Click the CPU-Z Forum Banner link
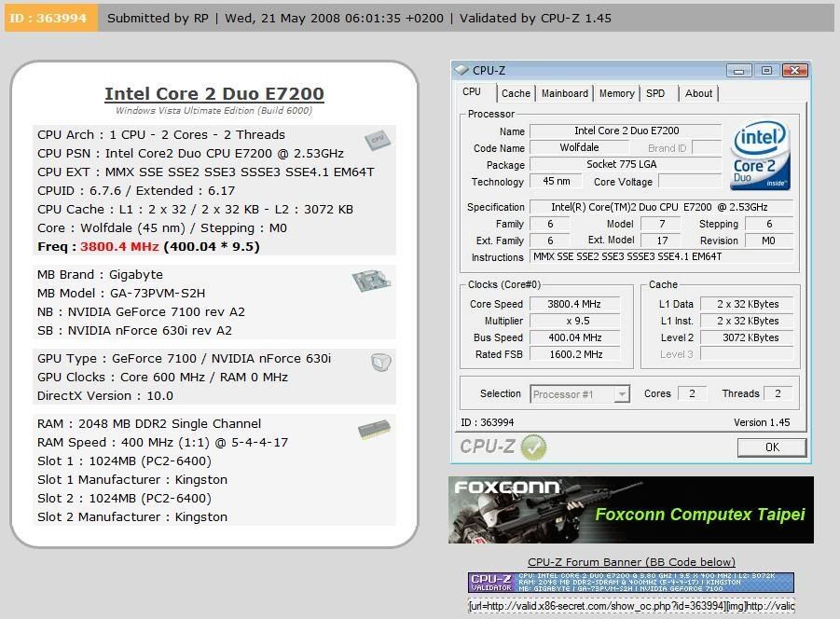The height and width of the screenshot is (619, 840). [631, 562]
